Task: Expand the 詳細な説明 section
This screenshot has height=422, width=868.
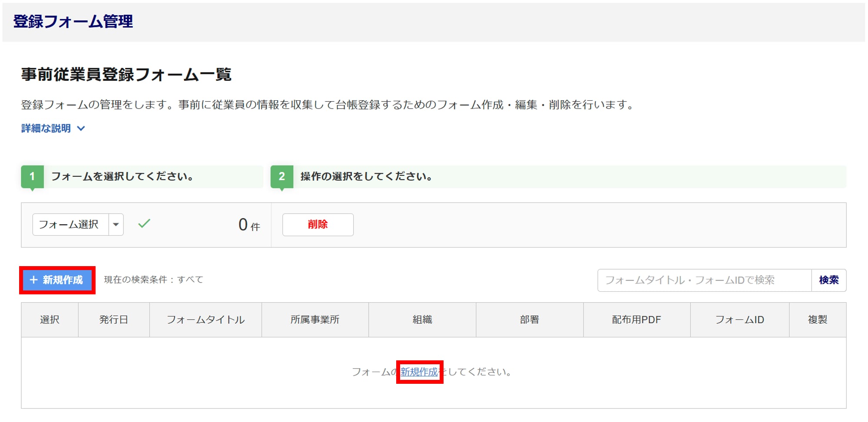Action: tap(53, 129)
